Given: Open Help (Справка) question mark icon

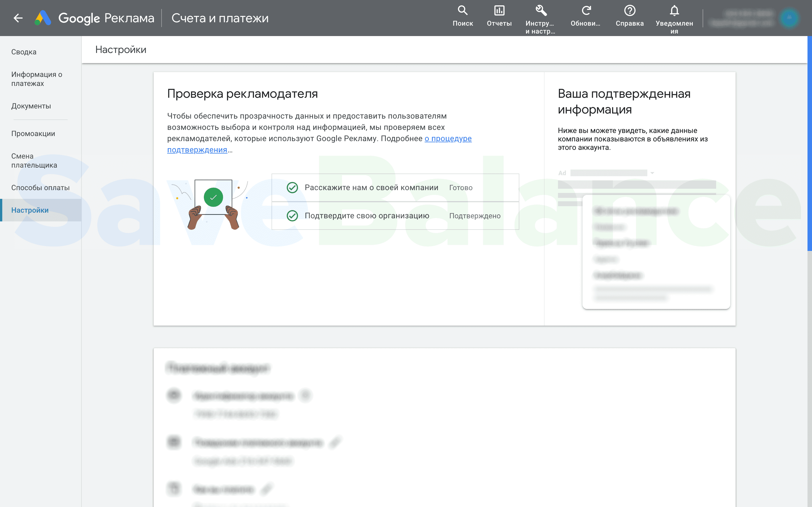Looking at the screenshot, I should pos(630,11).
